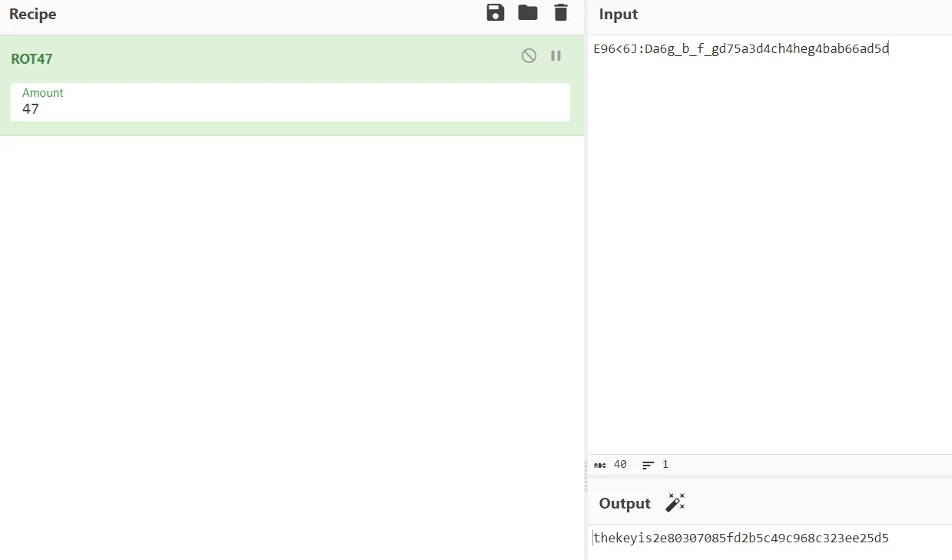This screenshot has height=560, width=952.
Task: Disable the ROT47 operation
Action: [529, 55]
